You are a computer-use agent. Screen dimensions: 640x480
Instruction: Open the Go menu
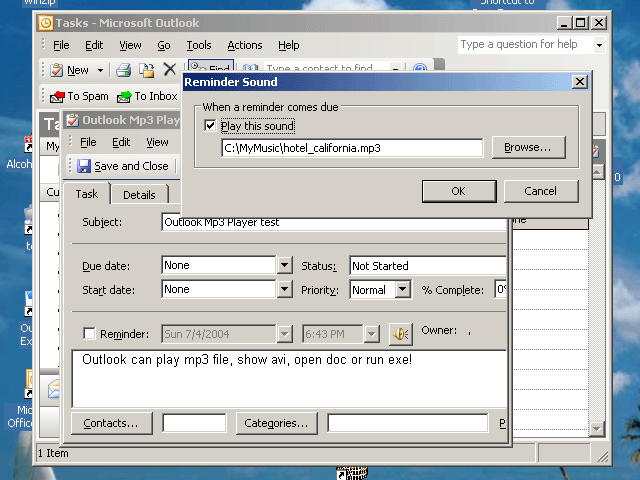pos(164,45)
